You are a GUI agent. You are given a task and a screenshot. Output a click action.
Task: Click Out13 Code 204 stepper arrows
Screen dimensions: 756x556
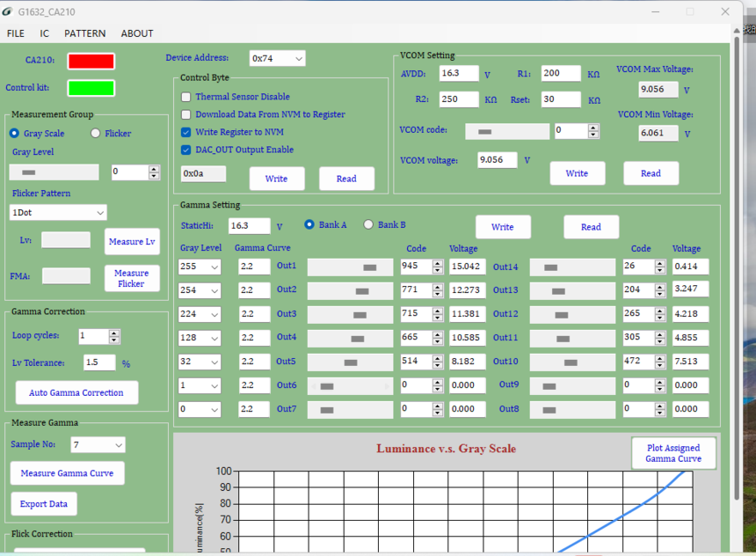[660, 290]
